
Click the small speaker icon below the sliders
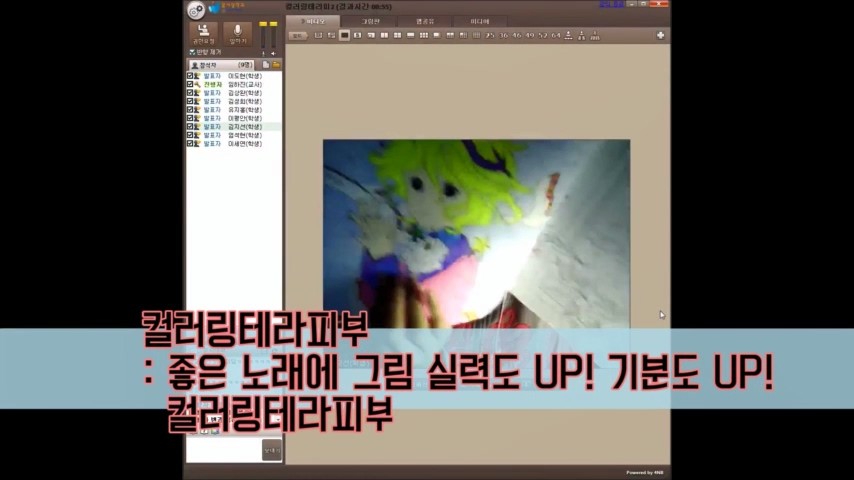[273, 53]
